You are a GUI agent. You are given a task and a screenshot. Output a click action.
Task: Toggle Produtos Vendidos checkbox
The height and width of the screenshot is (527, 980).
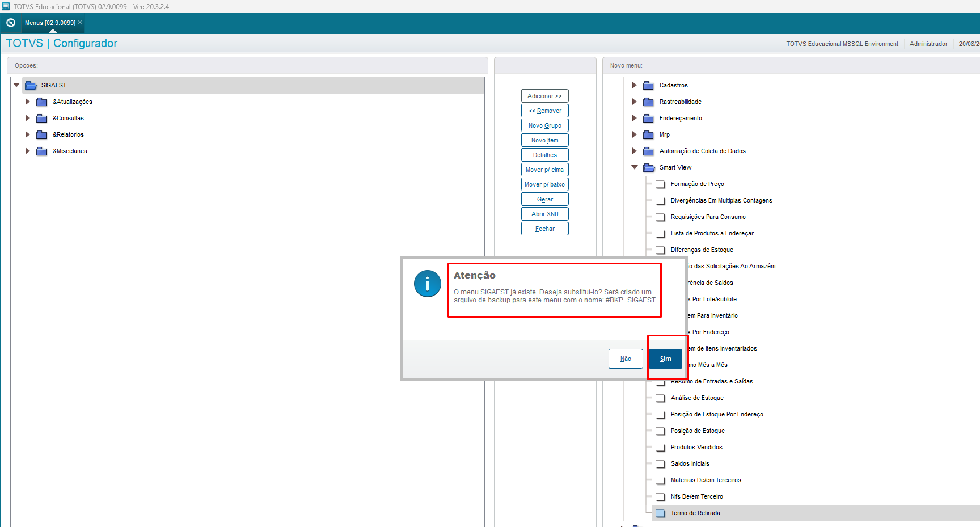pyautogui.click(x=660, y=448)
